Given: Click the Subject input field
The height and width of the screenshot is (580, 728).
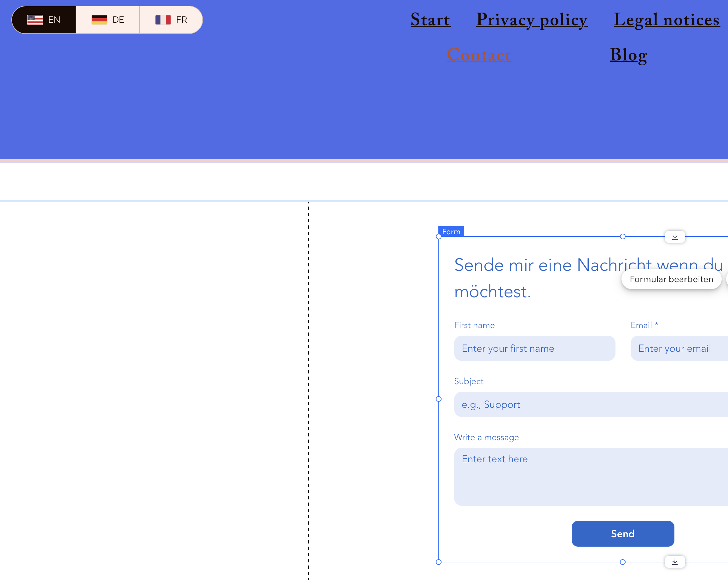Looking at the screenshot, I should click(x=591, y=404).
